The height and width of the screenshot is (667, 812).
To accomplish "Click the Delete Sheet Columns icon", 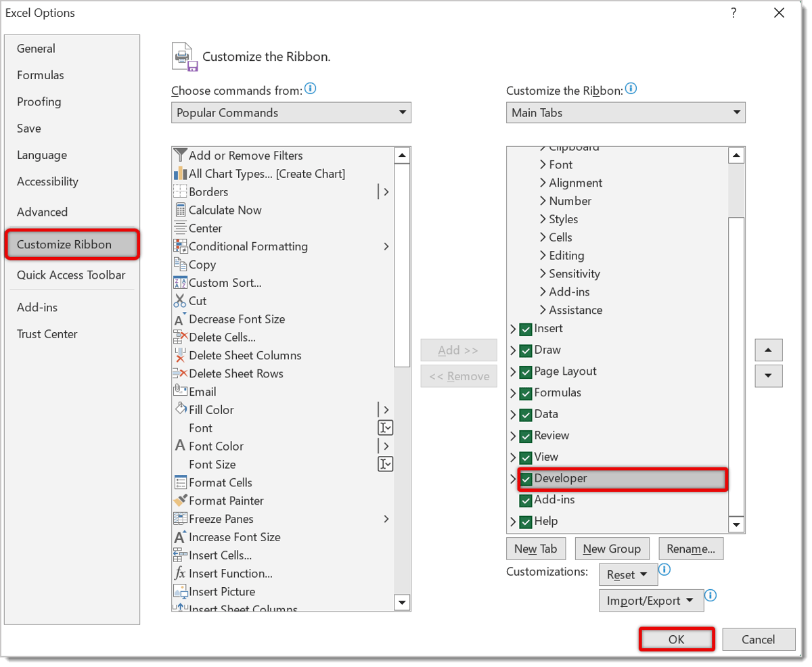I will [x=180, y=356].
